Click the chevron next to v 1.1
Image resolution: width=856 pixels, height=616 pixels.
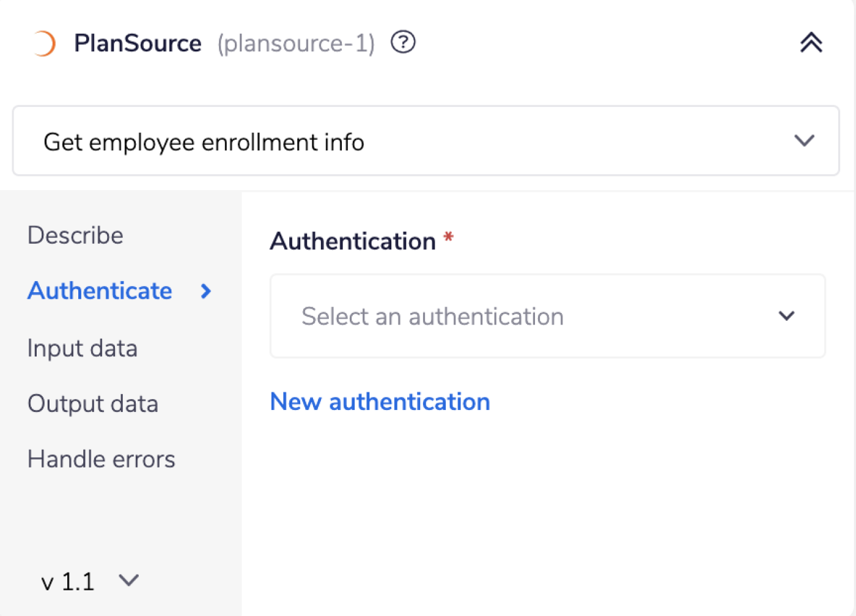[x=128, y=581]
